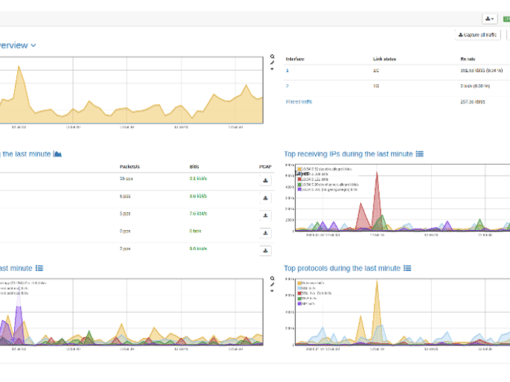
Task: Click the Bit/s column header
Action: point(194,167)
